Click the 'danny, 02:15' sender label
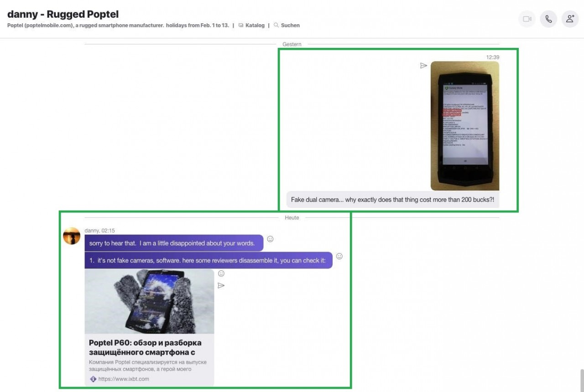This screenshot has height=392, width=584. click(100, 231)
